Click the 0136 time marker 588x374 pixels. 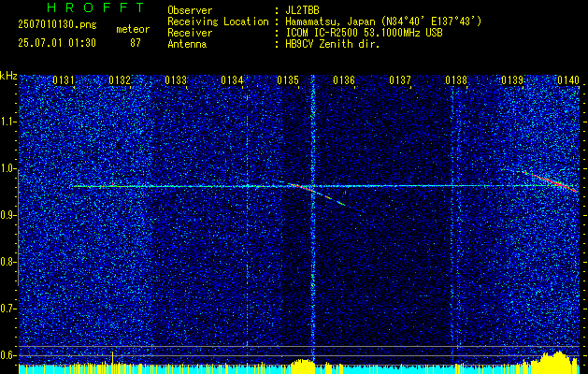344,80
